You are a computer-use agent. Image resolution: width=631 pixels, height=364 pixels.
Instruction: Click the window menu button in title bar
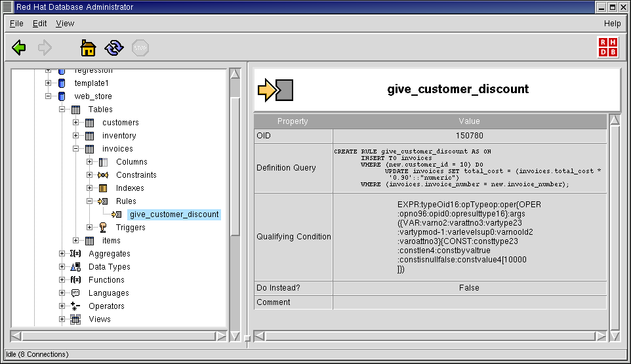[x=7, y=7]
